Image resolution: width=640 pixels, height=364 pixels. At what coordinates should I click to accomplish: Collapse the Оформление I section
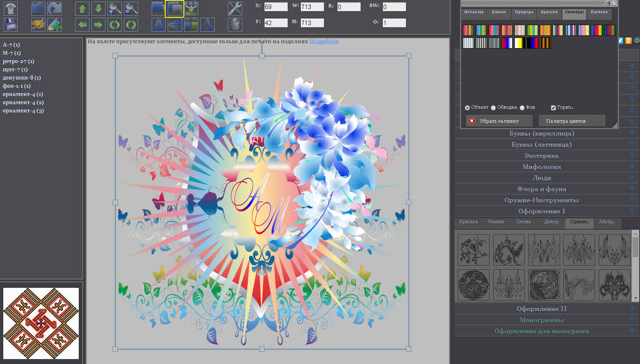point(547,211)
